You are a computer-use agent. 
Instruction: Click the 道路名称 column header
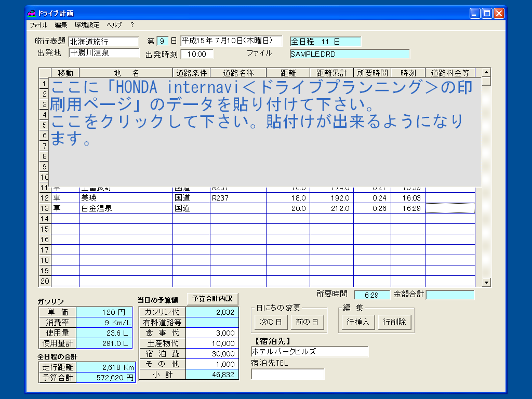click(x=238, y=73)
